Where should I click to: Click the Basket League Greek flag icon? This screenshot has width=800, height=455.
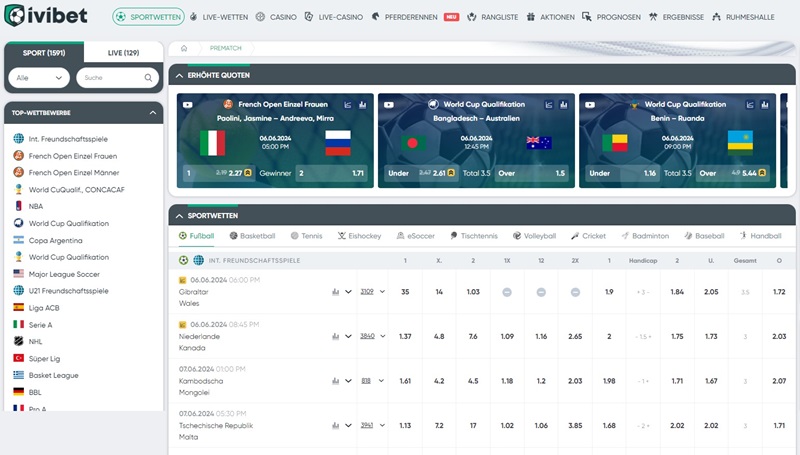pos(18,375)
